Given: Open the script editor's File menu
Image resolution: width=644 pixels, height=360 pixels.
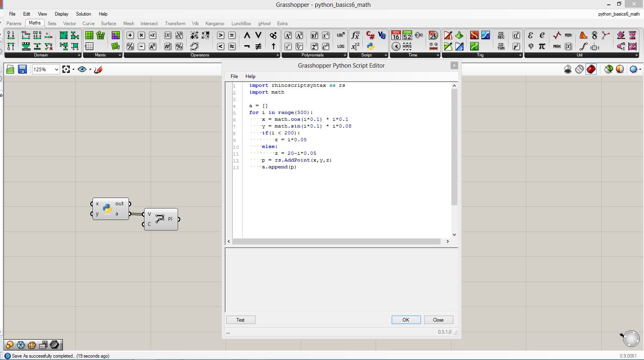Looking at the screenshot, I should click(x=234, y=76).
